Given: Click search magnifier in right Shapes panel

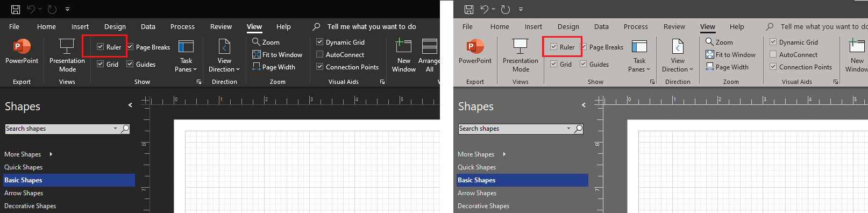Looking at the screenshot, I should [x=579, y=129].
